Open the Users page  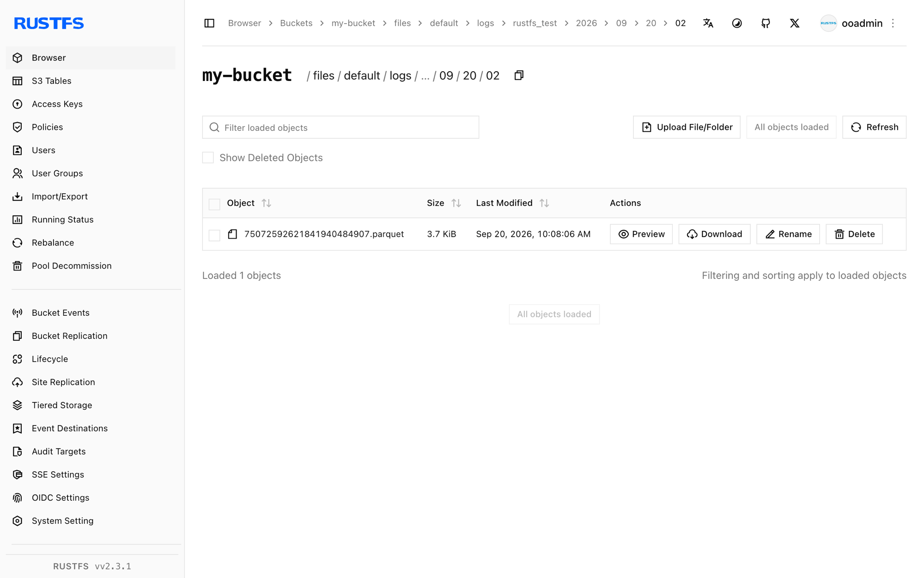coord(91,150)
